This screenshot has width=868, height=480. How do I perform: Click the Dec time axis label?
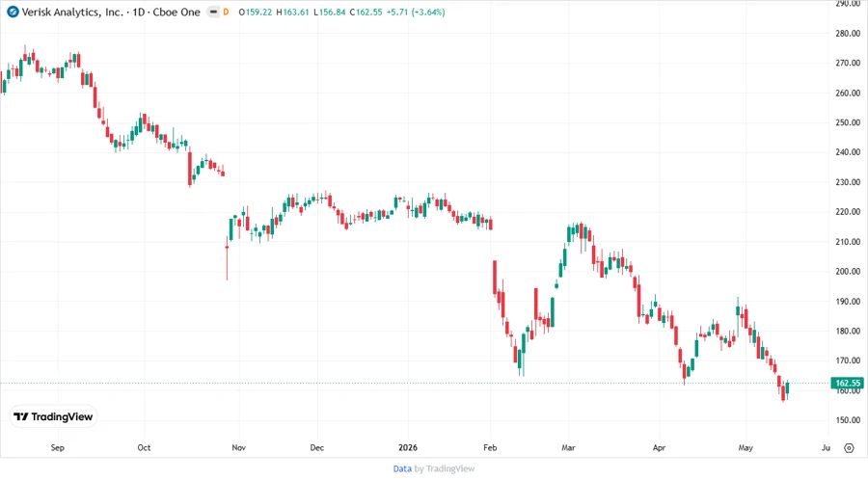click(316, 447)
